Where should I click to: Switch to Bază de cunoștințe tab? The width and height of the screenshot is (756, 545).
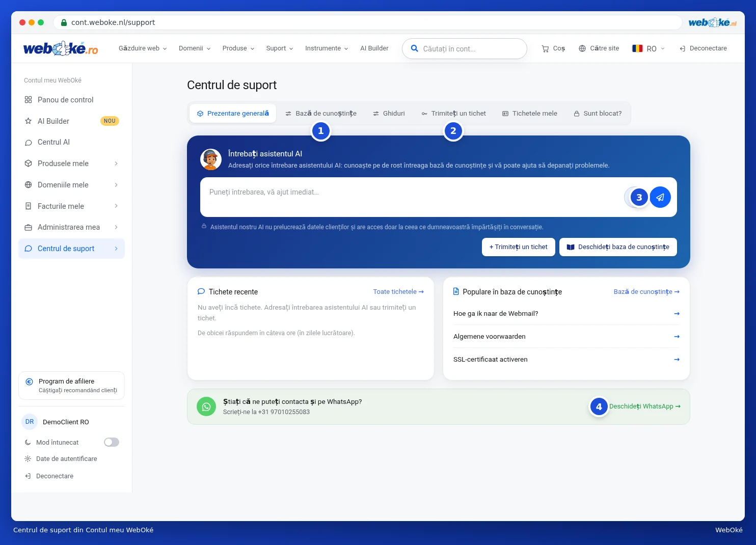pyautogui.click(x=321, y=114)
